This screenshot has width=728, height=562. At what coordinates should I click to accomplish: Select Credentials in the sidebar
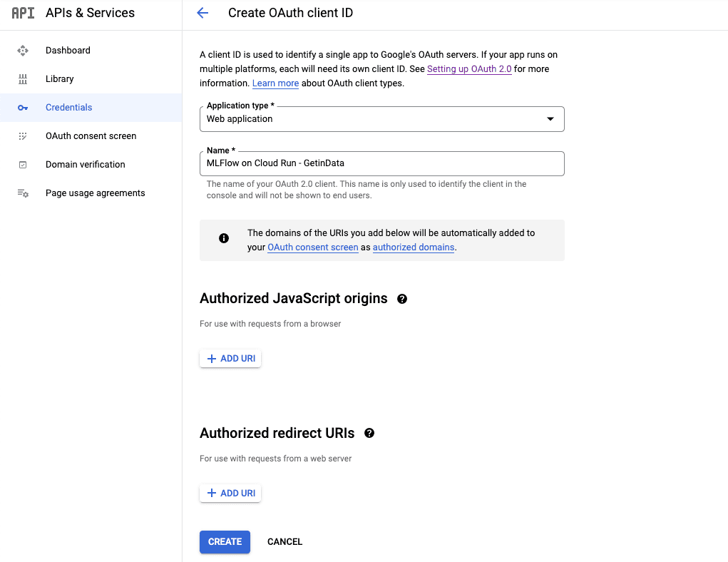(91, 108)
